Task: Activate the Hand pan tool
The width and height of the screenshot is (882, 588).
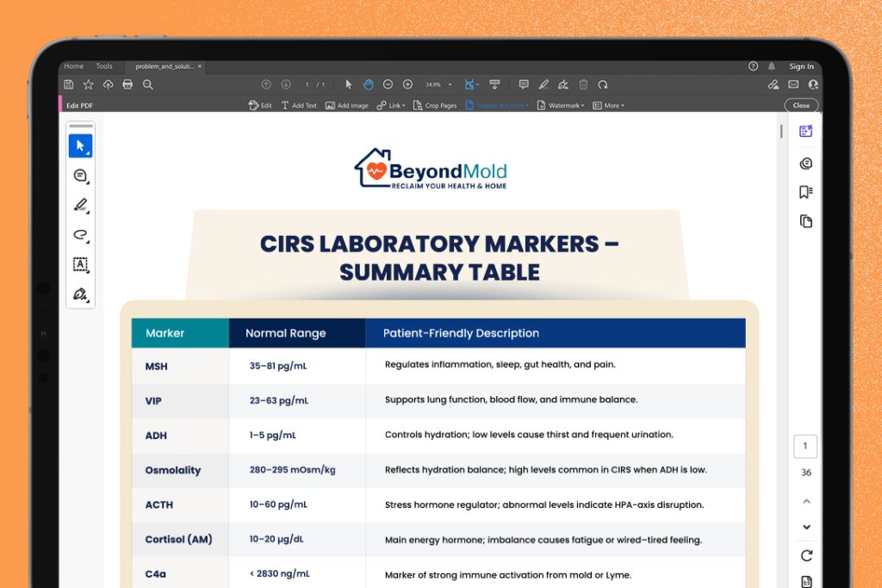Action: (368, 84)
